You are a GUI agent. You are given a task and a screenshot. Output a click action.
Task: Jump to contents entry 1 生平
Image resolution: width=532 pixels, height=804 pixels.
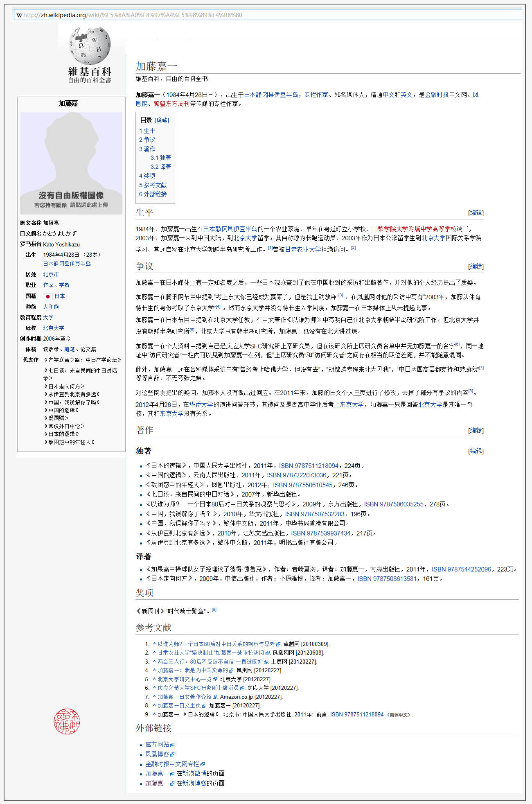click(147, 131)
